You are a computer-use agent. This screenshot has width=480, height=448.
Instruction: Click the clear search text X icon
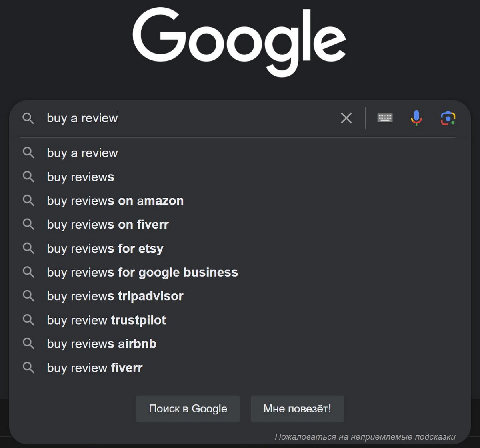click(346, 118)
